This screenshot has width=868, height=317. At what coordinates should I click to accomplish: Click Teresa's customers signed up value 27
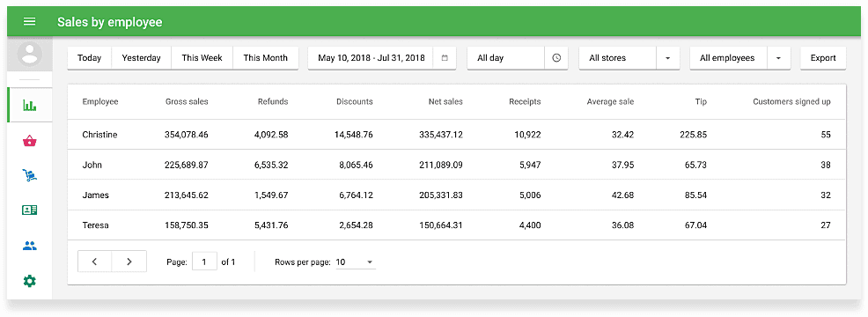(x=826, y=225)
